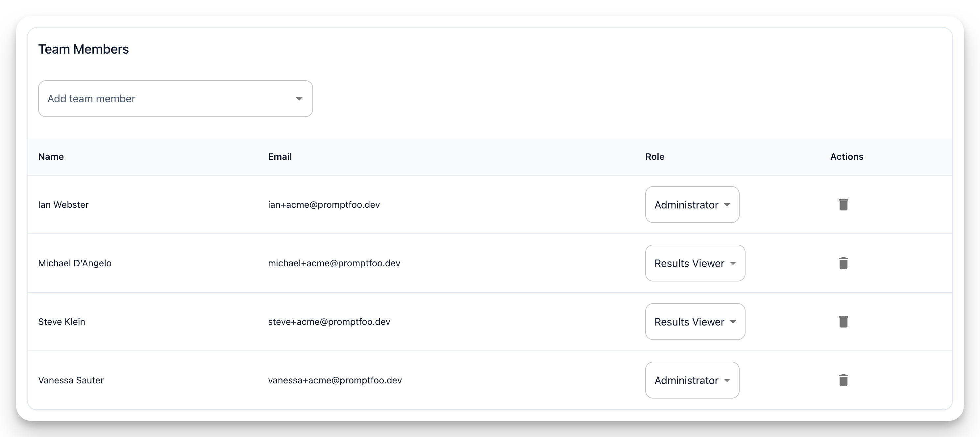Click the Email column header

click(x=280, y=157)
